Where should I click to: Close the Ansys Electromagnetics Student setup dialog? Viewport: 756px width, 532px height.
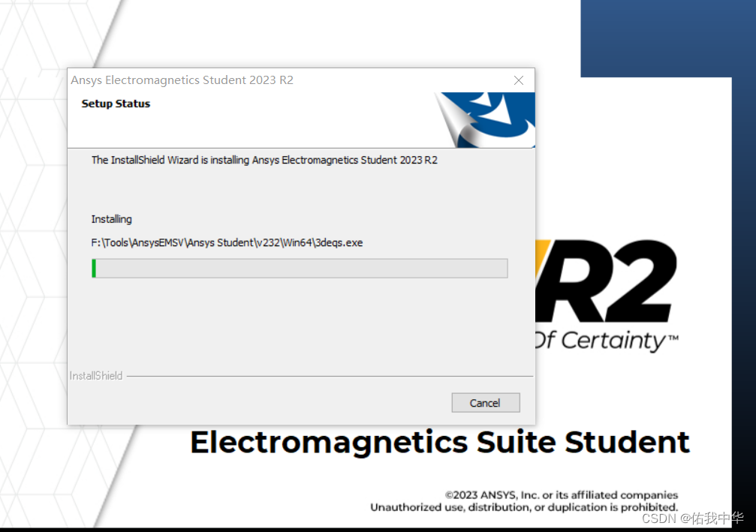coord(519,80)
